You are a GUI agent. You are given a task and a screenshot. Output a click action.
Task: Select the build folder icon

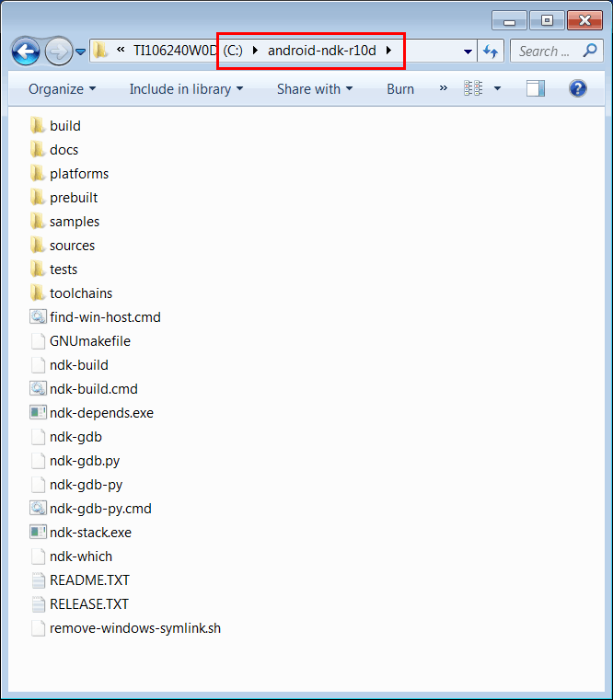[x=38, y=125]
